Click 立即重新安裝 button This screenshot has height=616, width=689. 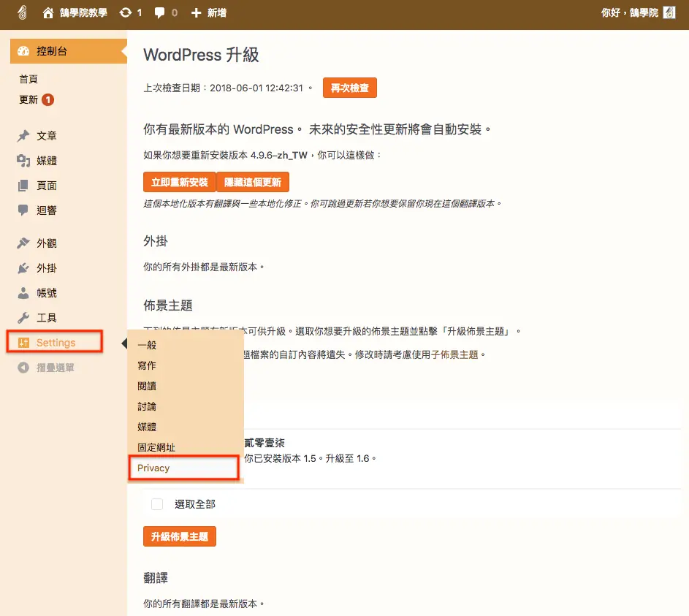(x=179, y=182)
